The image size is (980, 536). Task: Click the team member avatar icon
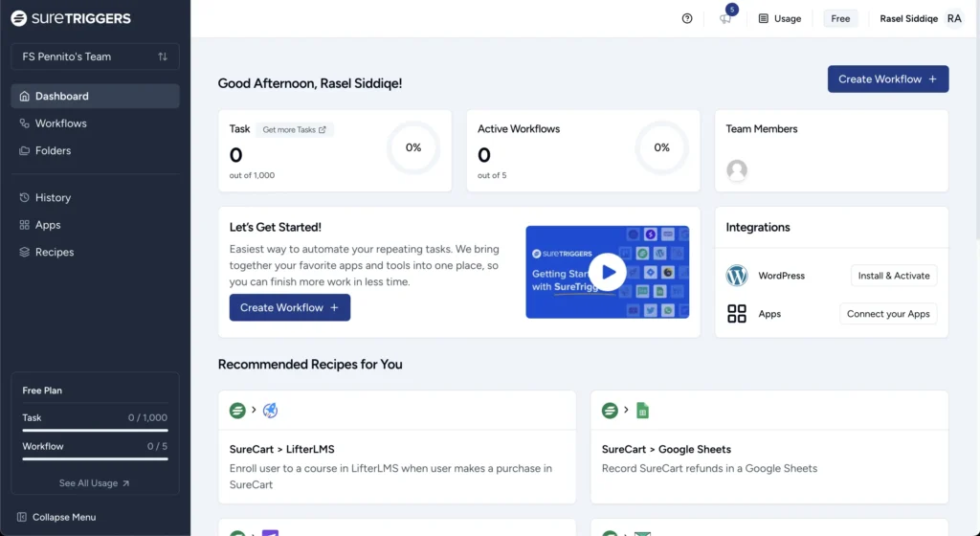[737, 170]
